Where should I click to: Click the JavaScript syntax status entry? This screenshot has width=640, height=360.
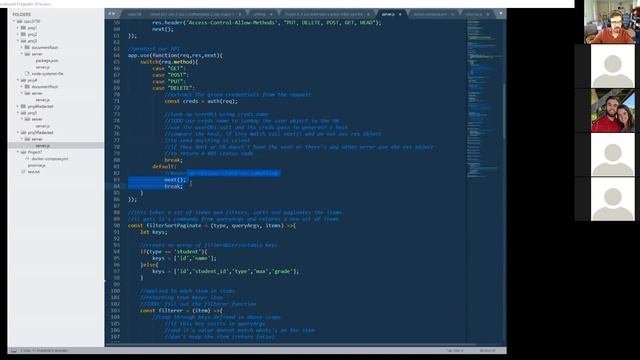[x=487, y=350]
